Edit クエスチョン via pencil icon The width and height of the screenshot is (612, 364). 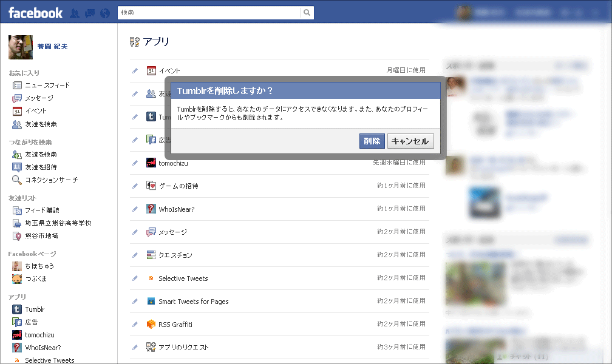tap(135, 255)
